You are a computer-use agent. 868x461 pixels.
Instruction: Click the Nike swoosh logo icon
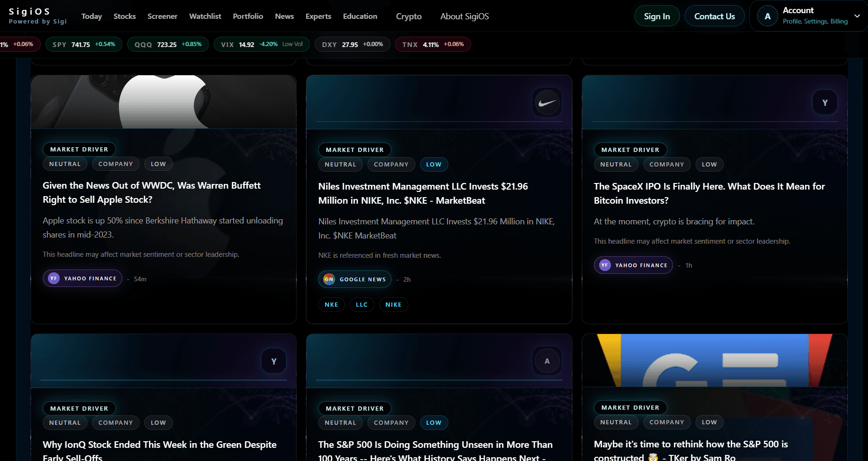tap(547, 103)
